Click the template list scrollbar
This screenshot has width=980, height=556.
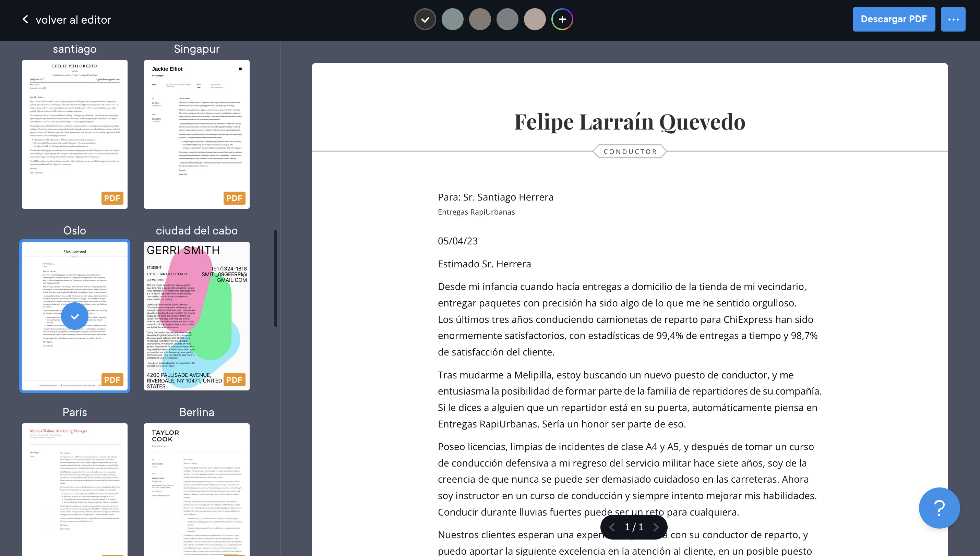pyautogui.click(x=275, y=278)
